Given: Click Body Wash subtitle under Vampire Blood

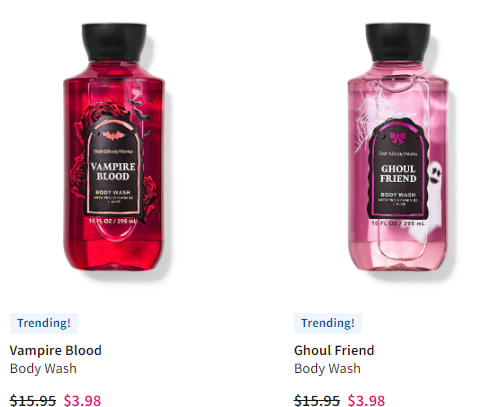Looking at the screenshot, I should 43,368.
